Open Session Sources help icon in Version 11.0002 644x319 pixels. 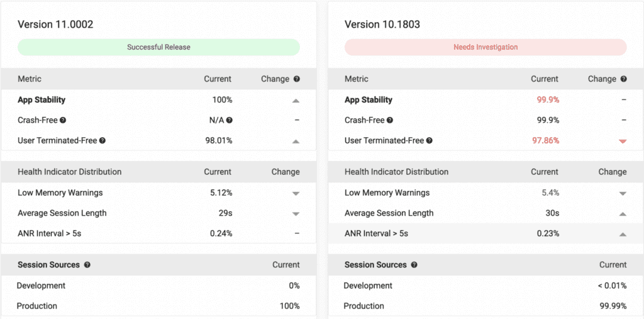87,265
